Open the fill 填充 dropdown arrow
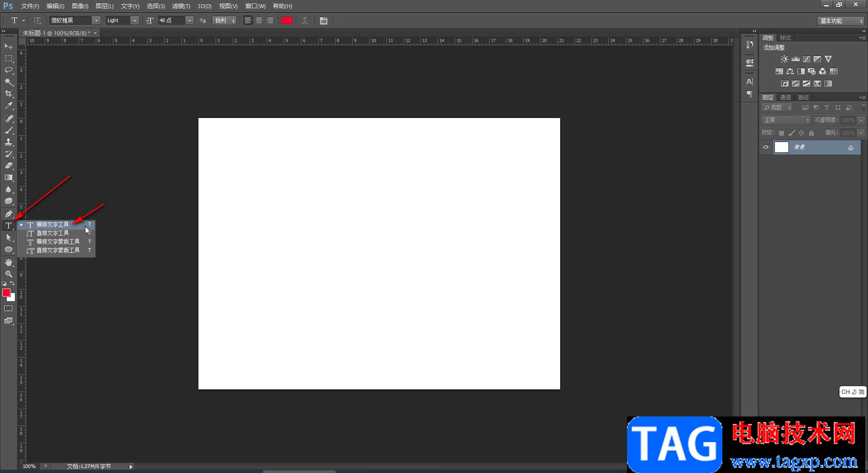 (x=861, y=133)
